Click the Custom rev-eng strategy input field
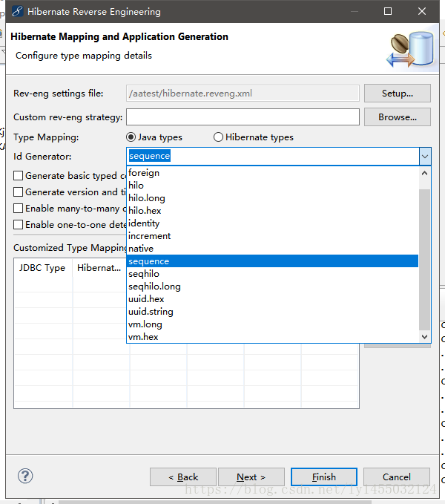 coord(243,117)
